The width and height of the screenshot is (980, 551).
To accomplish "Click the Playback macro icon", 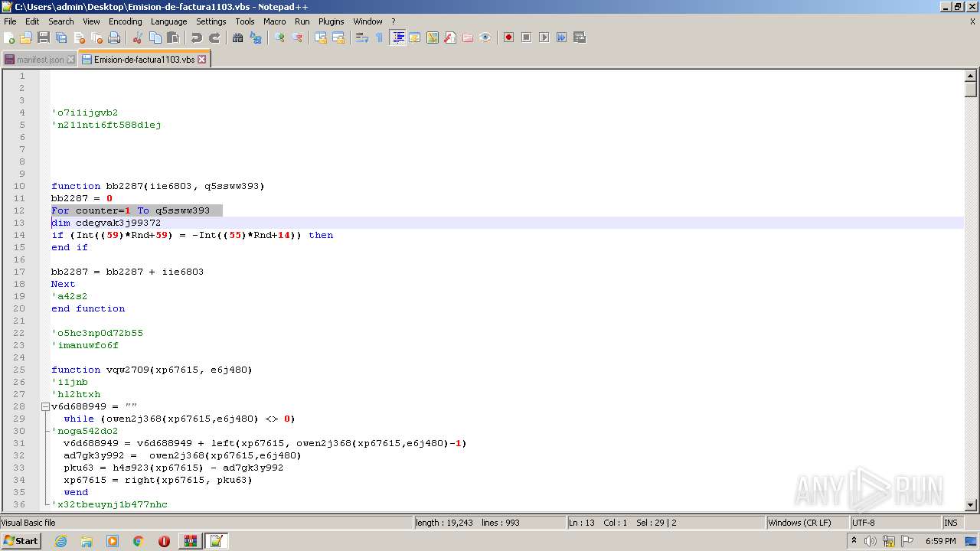I will point(544,37).
